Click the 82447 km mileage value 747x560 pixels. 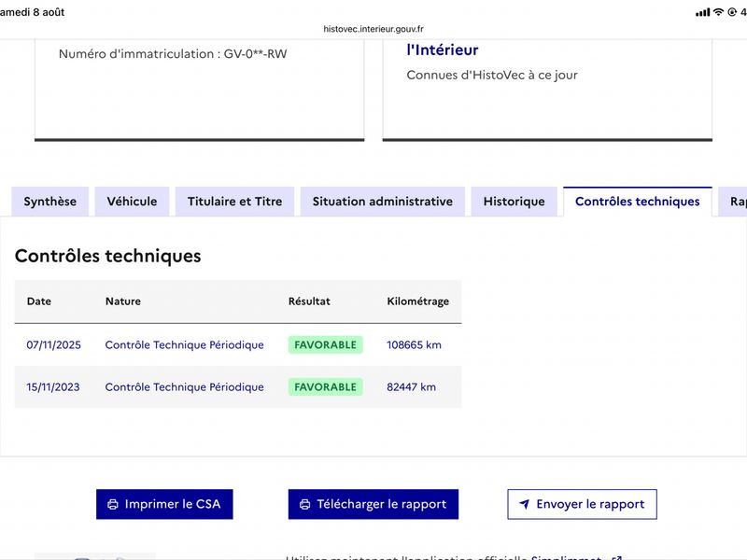pos(411,387)
